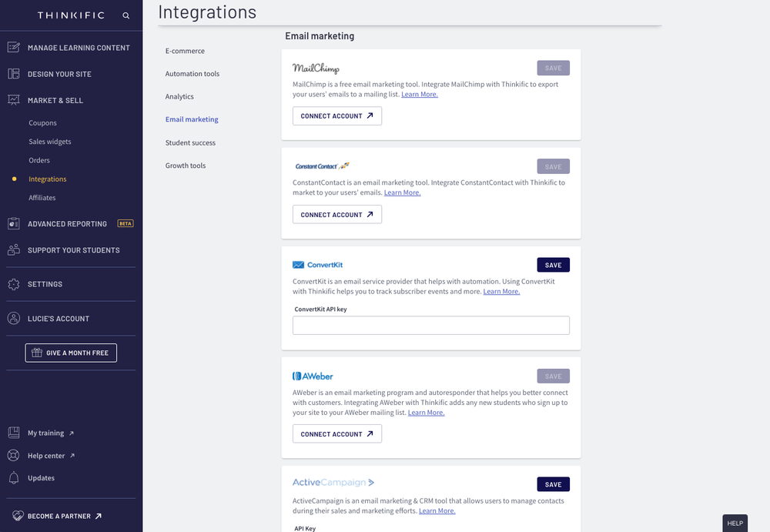Viewport: 770px width, 532px height.
Task: Click Constant Contact Connect Account button
Action: point(337,214)
